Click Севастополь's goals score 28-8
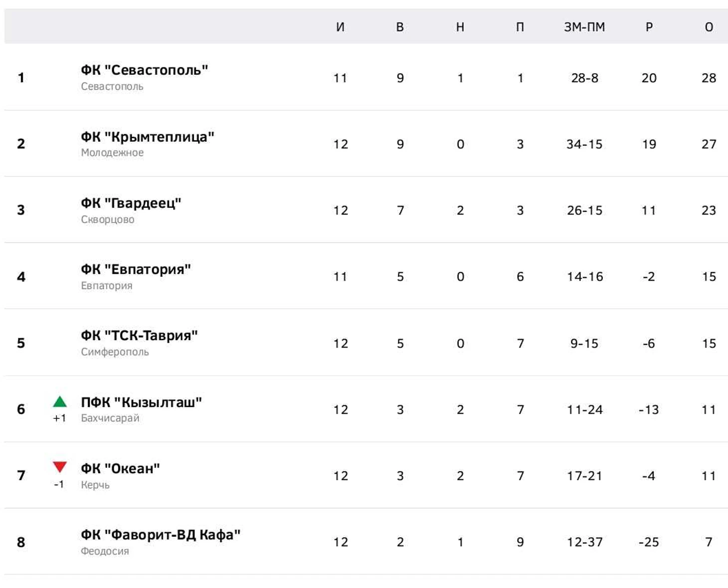The width and height of the screenshot is (728, 588). pyautogui.click(x=584, y=78)
